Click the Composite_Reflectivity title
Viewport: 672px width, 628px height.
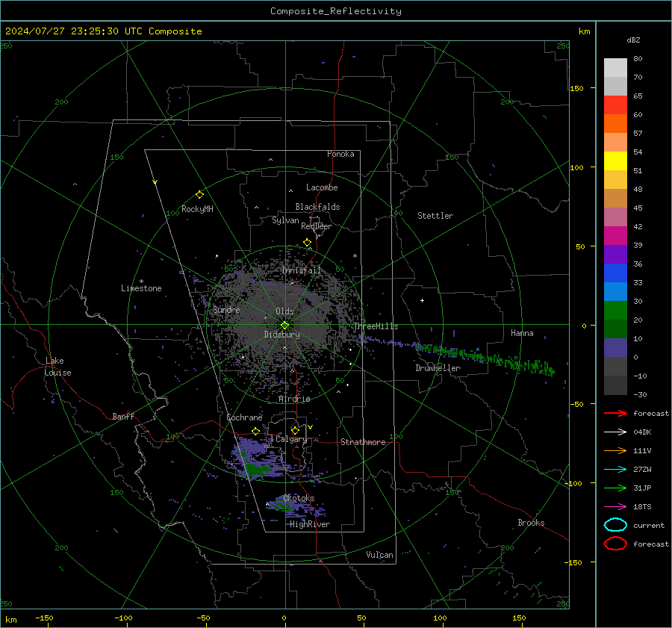point(336,11)
